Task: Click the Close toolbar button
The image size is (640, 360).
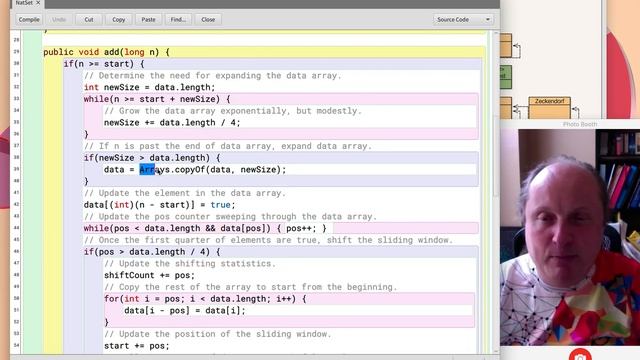Action: (208, 19)
